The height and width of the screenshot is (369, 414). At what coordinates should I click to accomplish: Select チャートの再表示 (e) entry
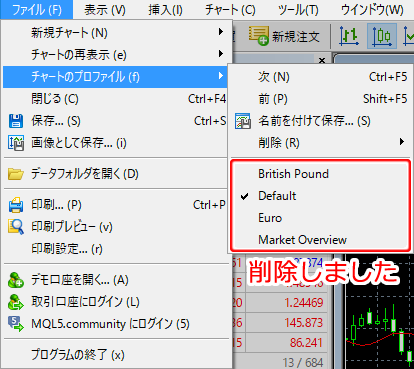[115, 55]
